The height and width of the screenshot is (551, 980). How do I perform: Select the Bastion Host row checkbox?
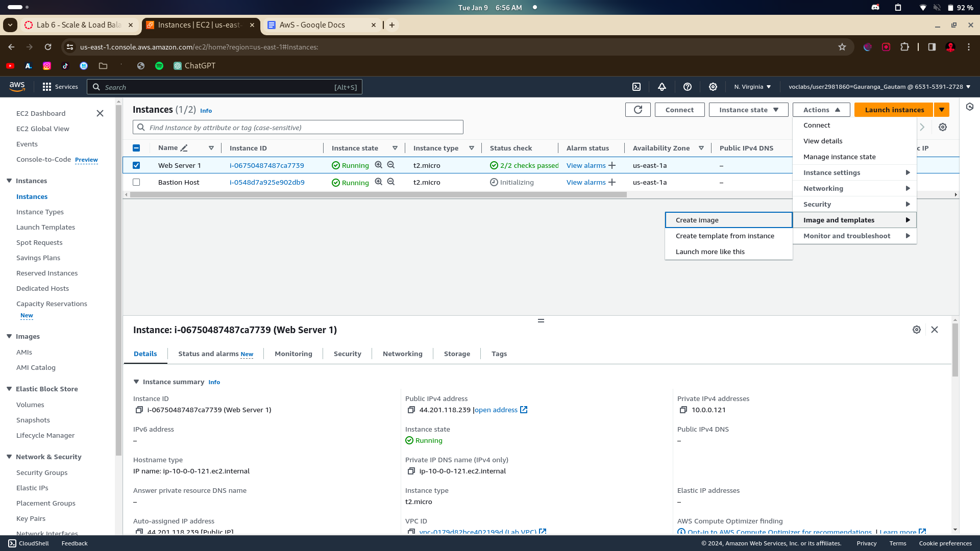136,182
